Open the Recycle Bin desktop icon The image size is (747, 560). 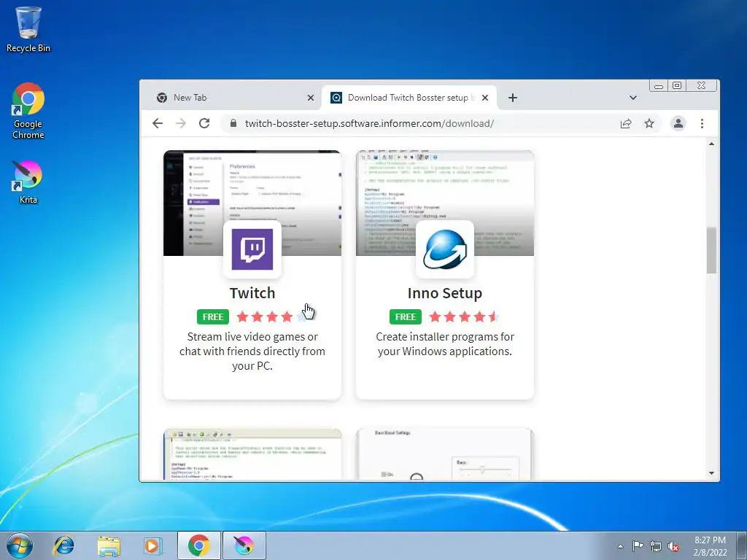coord(28,29)
